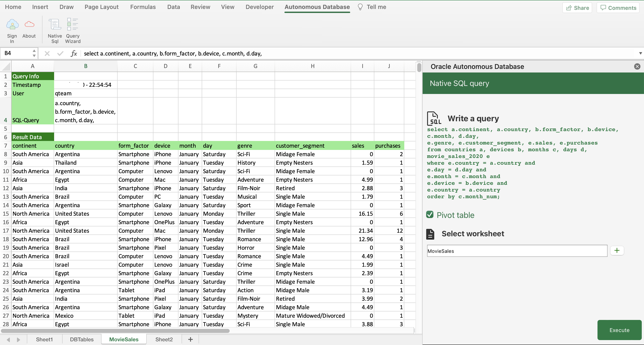Viewport: 644px width, 345px height.
Task: Click the Tell me lightbulb icon
Action: 360,7
